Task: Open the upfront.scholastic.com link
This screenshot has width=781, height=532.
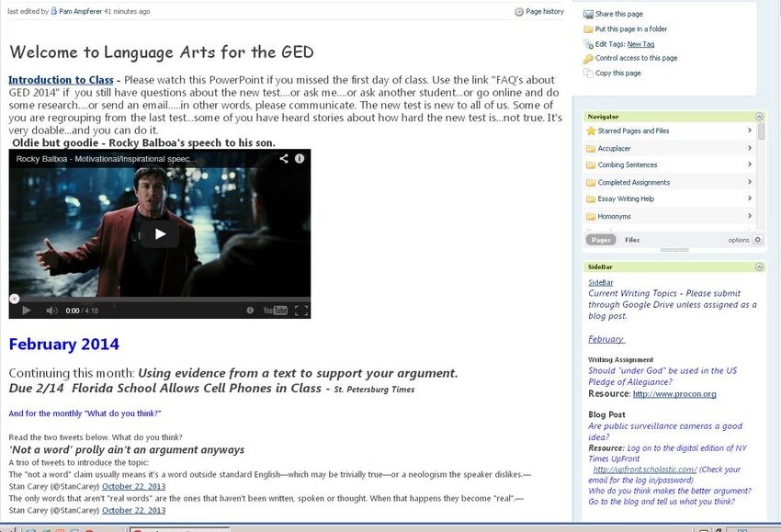Action: click(645, 470)
